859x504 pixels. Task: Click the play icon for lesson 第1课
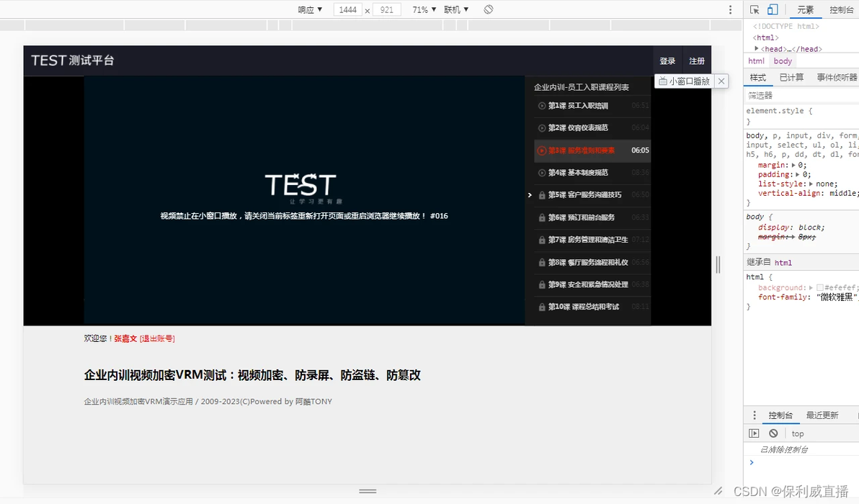[542, 106]
